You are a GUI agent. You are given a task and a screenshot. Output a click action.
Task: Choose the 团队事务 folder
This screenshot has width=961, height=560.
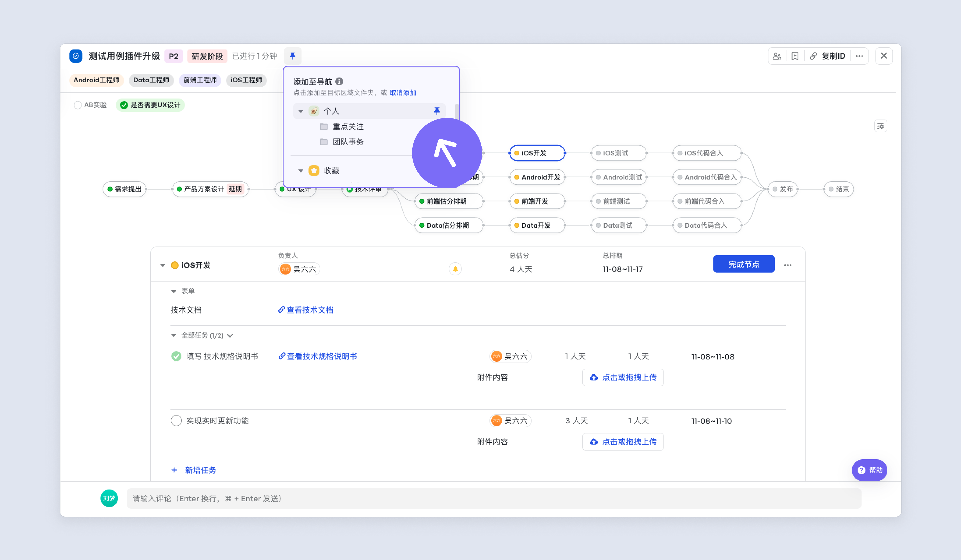348,142
